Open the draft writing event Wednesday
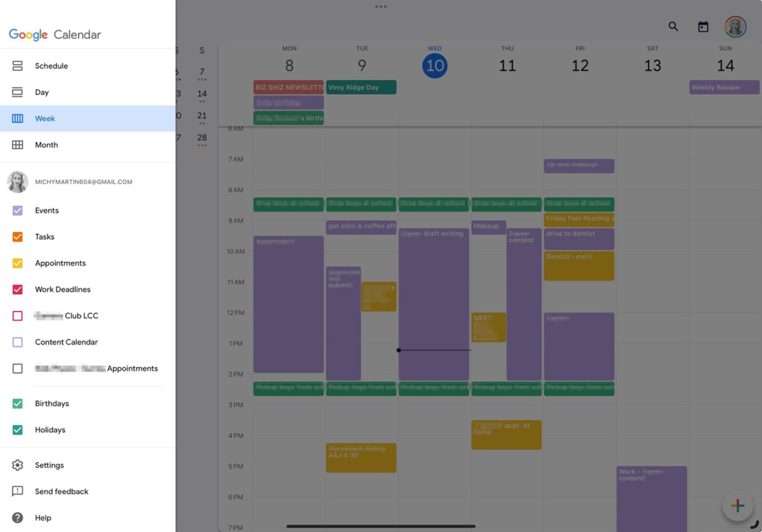762x532 pixels. (x=434, y=304)
